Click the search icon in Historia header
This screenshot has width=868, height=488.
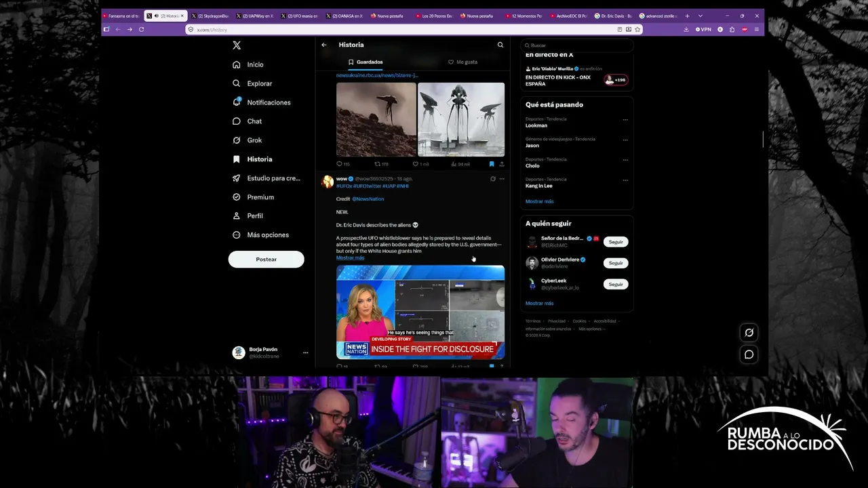pyautogui.click(x=500, y=45)
